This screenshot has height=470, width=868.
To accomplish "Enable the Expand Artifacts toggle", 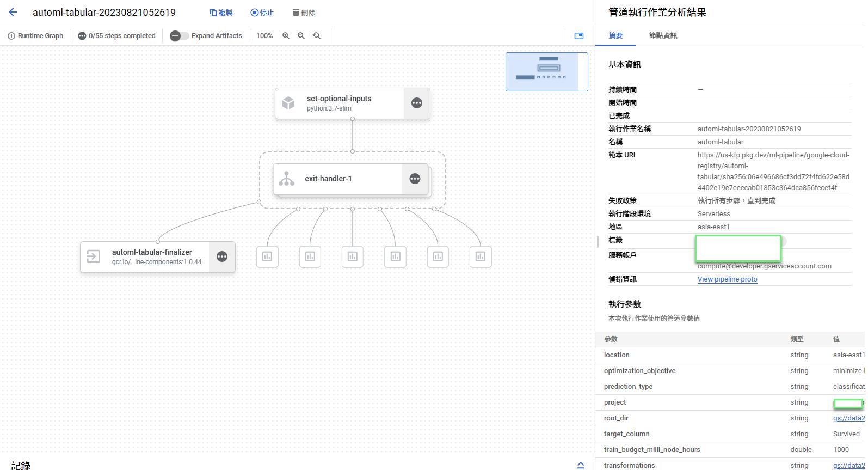I will [179, 36].
